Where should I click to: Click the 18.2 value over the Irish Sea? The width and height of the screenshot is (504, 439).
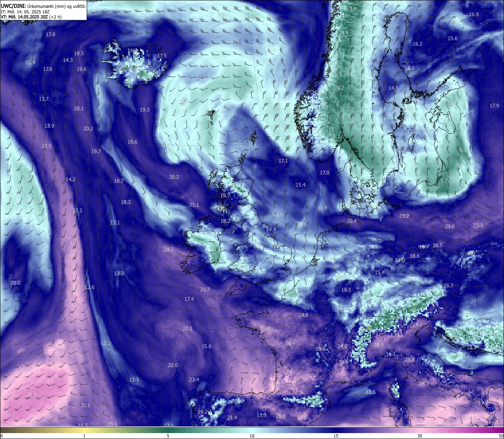pos(225,221)
